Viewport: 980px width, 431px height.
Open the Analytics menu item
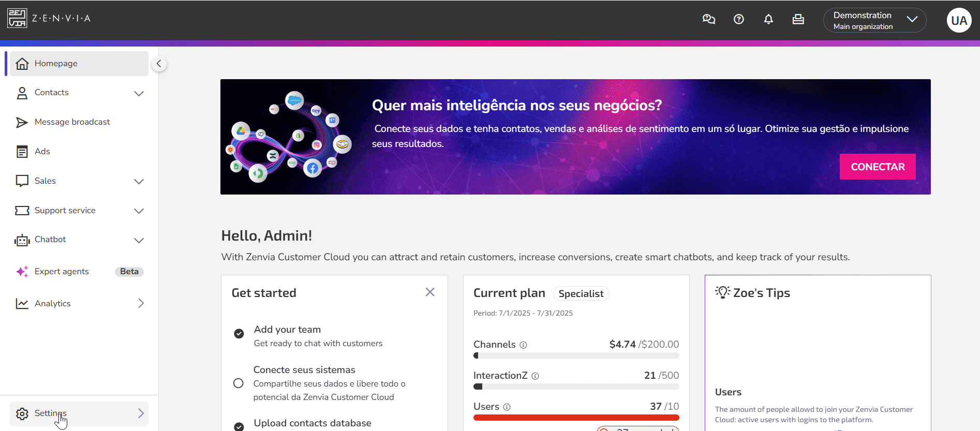(79, 304)
